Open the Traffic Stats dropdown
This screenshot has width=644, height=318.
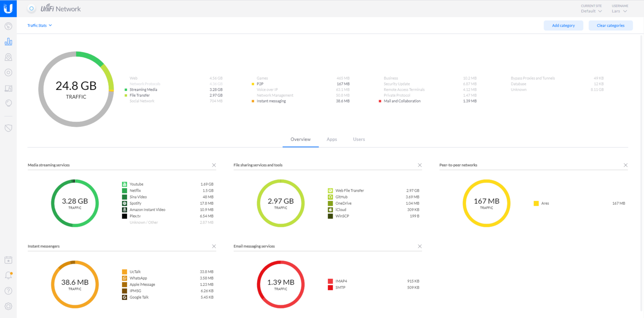[39, 25]
